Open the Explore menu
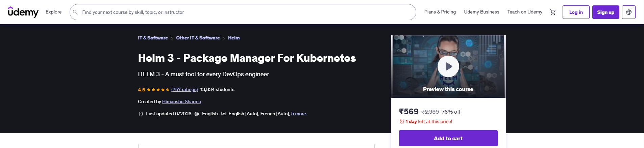The image size is (644, 148). 54,12
